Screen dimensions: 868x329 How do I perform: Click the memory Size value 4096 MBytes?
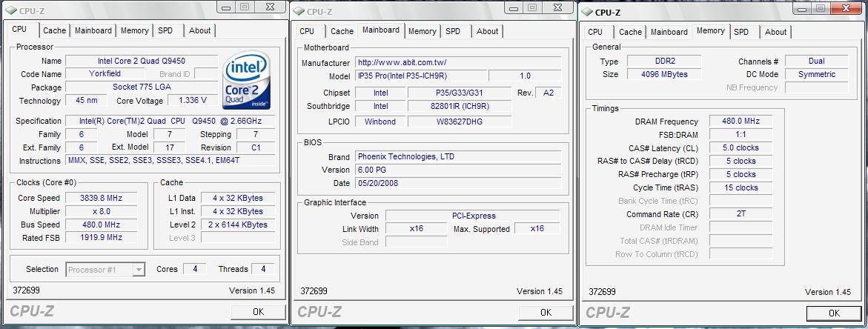coord(663,74)
